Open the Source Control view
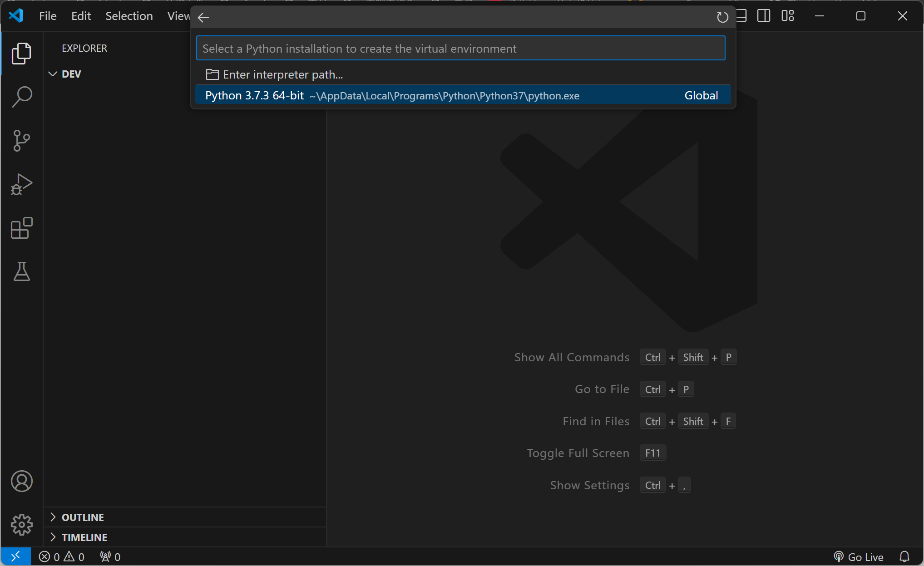The image size is (924, 566). (21, 141)
